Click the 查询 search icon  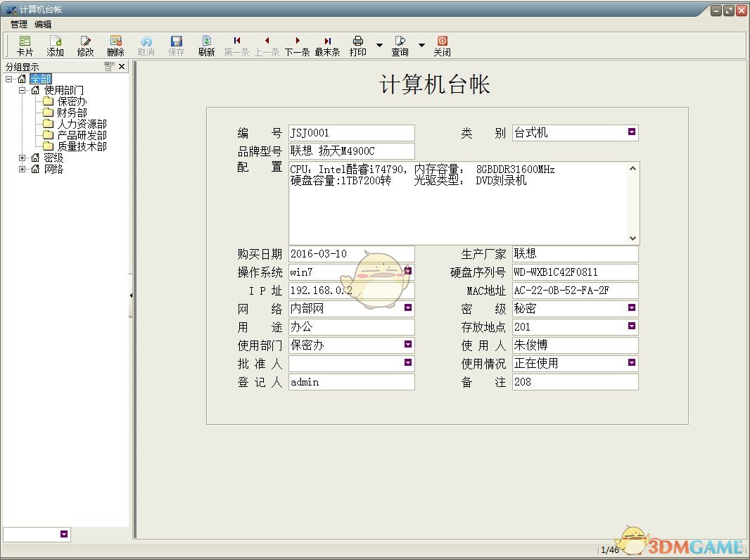point(400,46)
